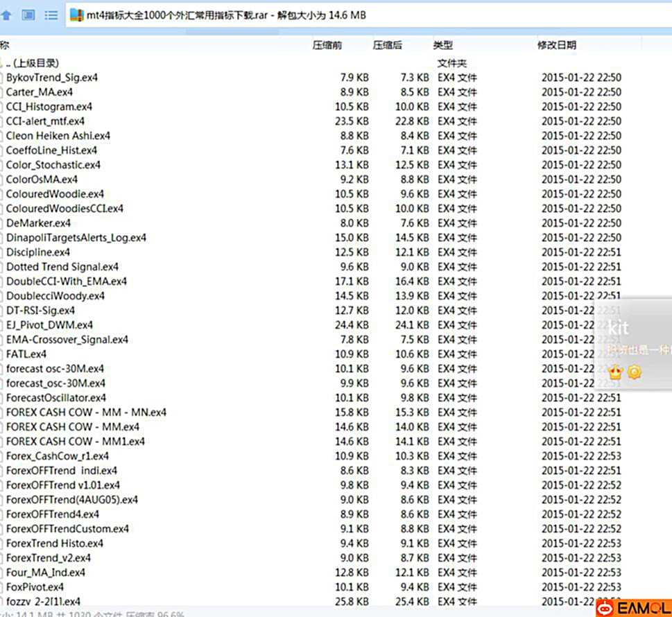Select file Cleon Heiken Ashi.ex4
672x617 pixels.
[58, 136]
